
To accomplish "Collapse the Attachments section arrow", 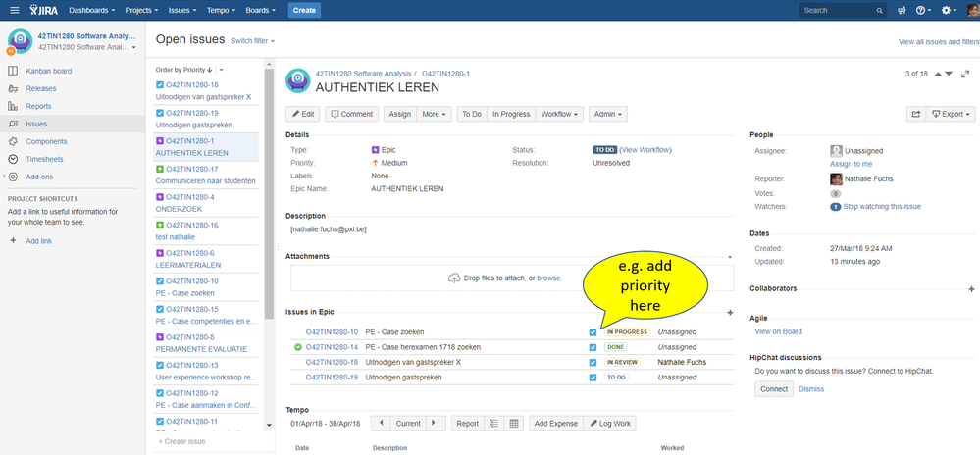I will pyautogui.click(x=730, y=257).
